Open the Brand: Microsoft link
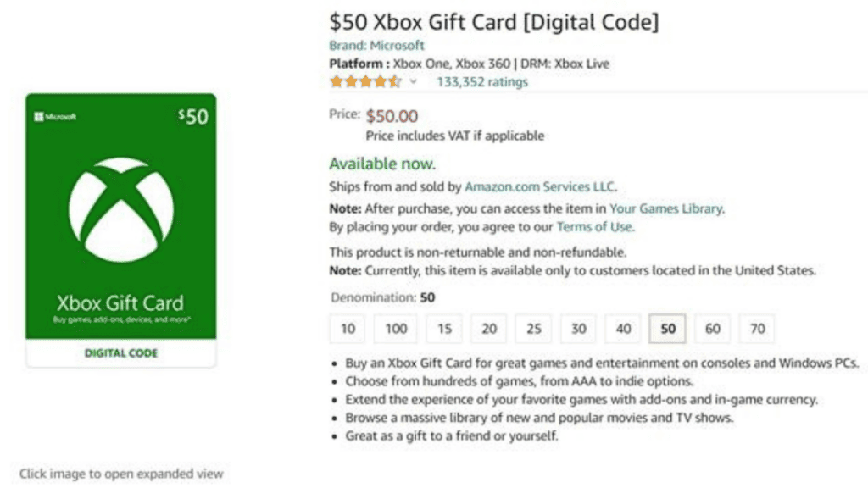 [x=376, y=46]
